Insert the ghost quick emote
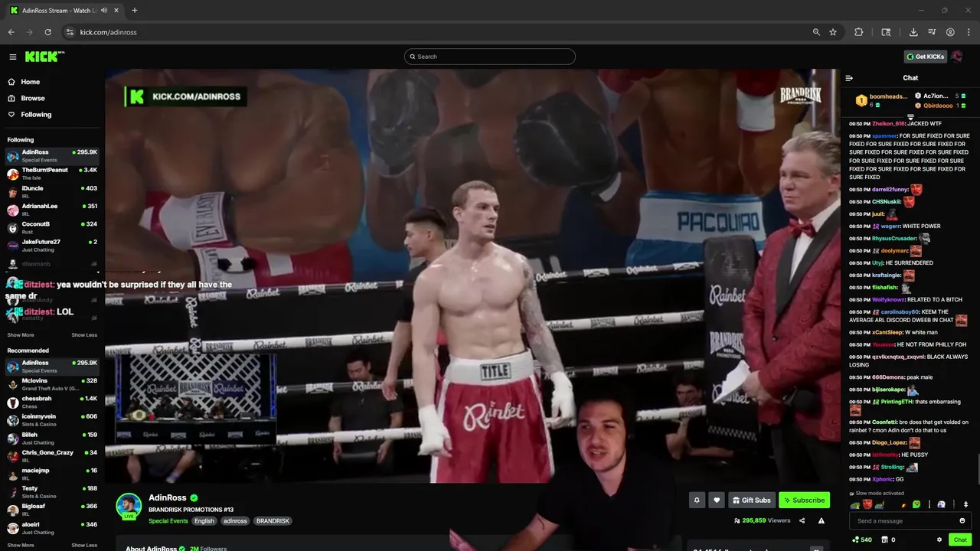The width and height of the screenshot is (980, 551). click(941, 504)
